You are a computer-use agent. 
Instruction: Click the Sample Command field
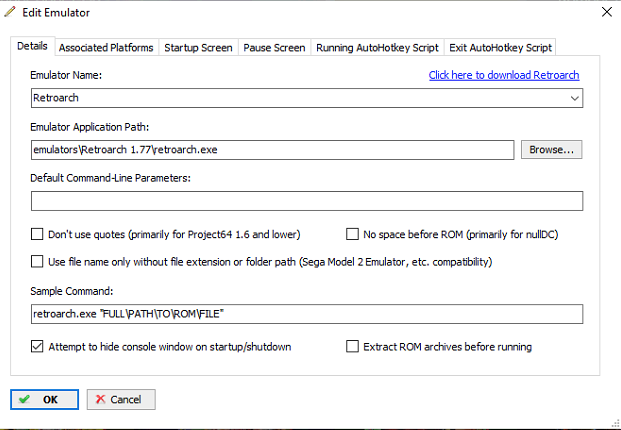click(x=307, y=314)
